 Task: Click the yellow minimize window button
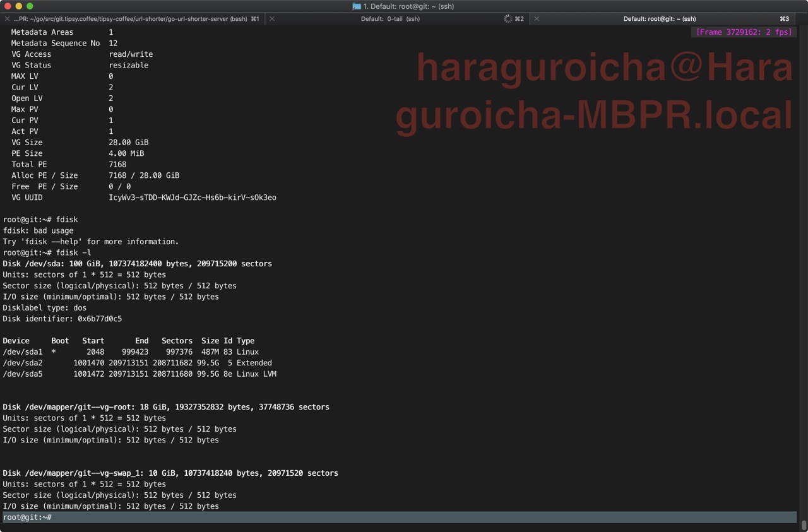(x=18, y=6)
